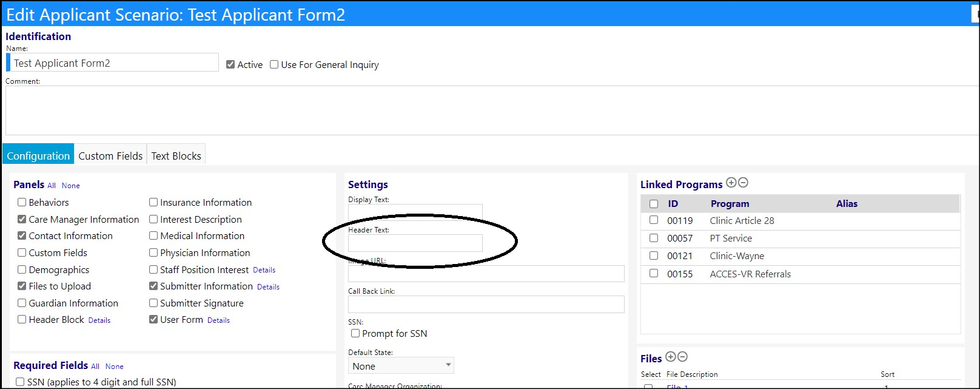
Task: Uncheck Contact Information panel
Action: pos(22,235)
